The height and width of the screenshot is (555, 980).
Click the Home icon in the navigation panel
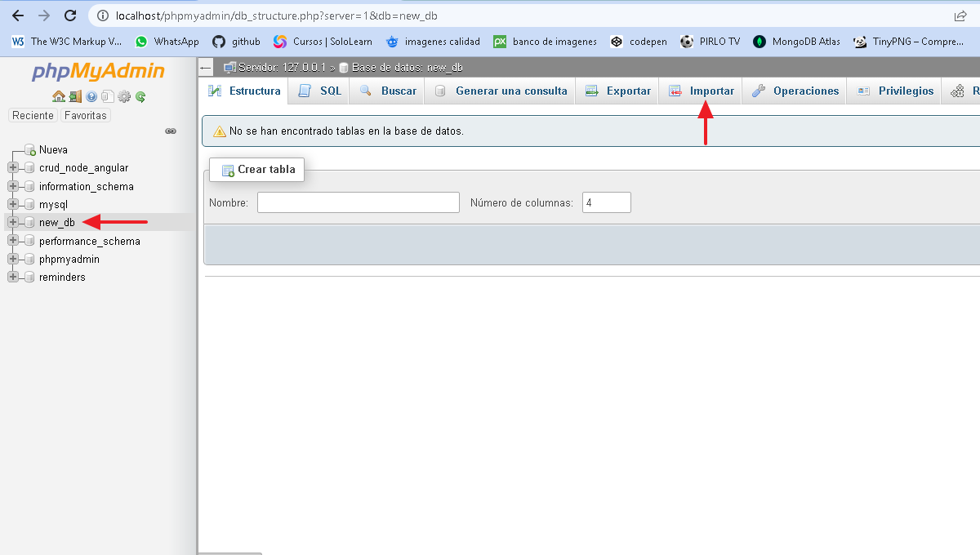coord(58,96)
